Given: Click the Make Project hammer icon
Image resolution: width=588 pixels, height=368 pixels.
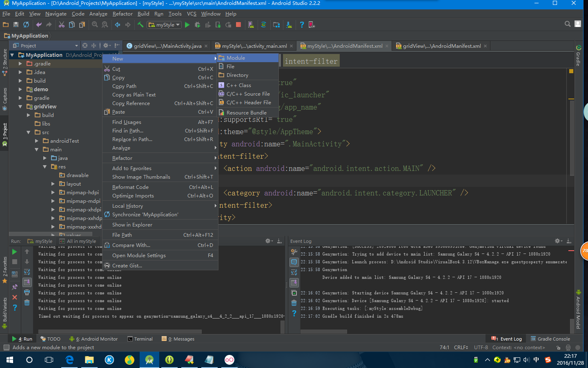Looking at the screenshot, I should (140, 25).
